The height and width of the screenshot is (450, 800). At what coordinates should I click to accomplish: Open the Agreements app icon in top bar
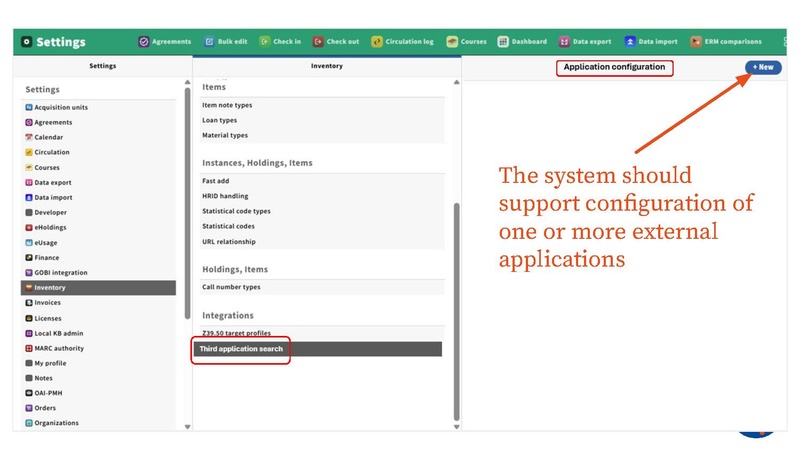pos(144,42)
